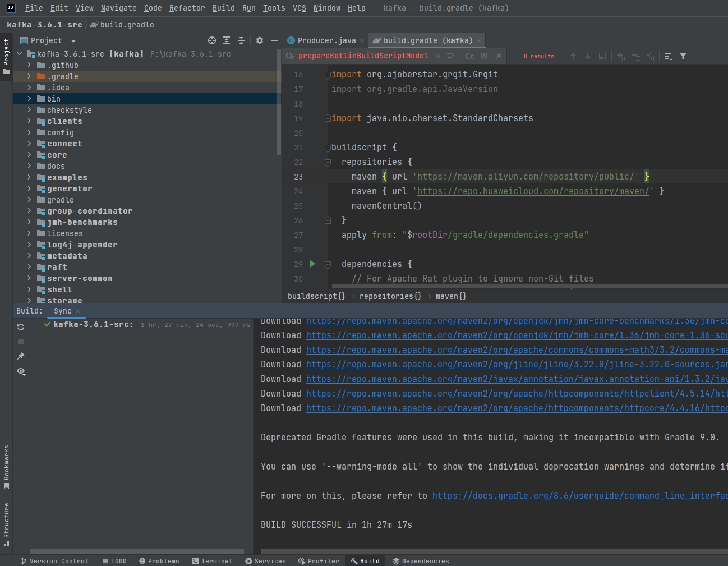Expand all nodes in Project panel
Viewport: 728px width, 566px height.
tap(227, 40)
